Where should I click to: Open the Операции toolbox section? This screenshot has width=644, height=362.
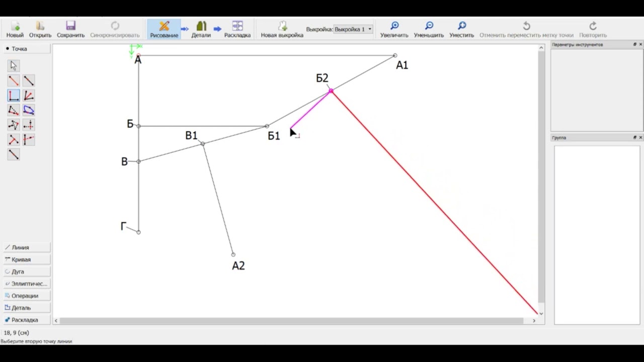coord(26,296)
